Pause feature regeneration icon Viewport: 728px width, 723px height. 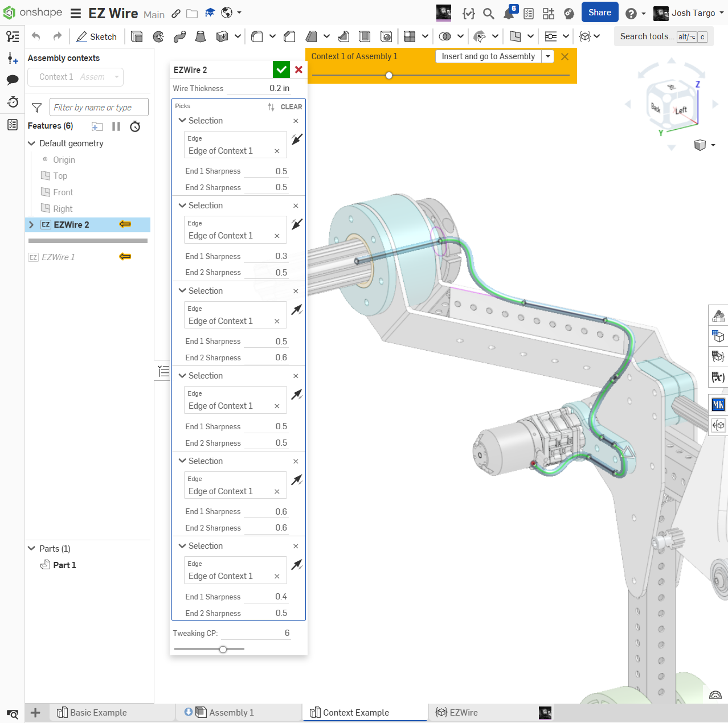click(x=116, y=126)
